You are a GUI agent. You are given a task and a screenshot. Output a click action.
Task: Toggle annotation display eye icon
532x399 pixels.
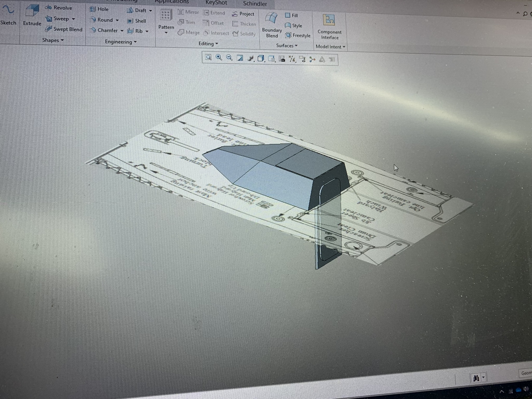(302, 59)
